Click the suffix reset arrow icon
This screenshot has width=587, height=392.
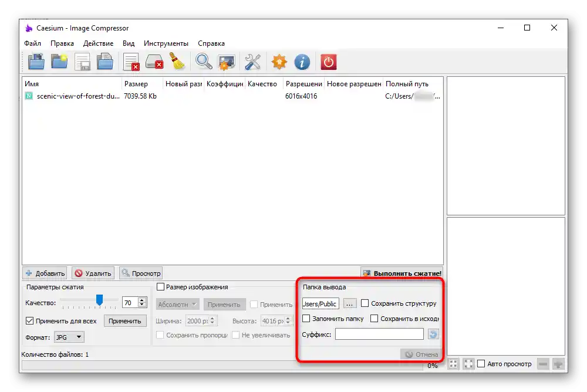433,334
